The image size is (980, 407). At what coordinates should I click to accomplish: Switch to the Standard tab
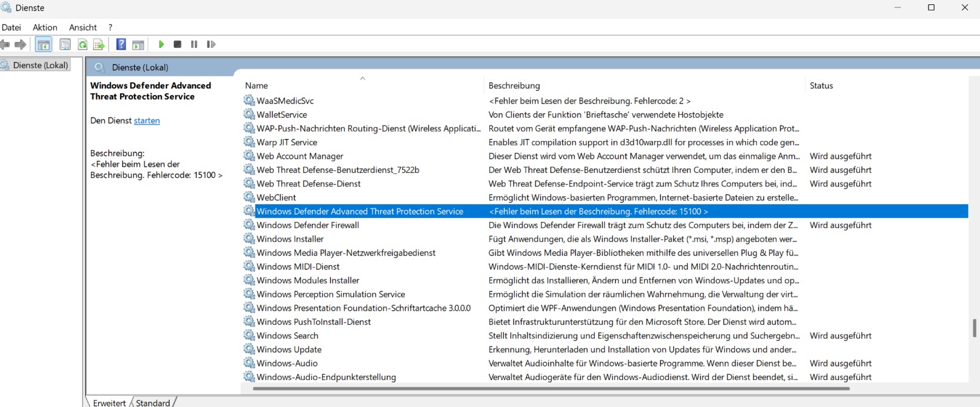(153, 402)
